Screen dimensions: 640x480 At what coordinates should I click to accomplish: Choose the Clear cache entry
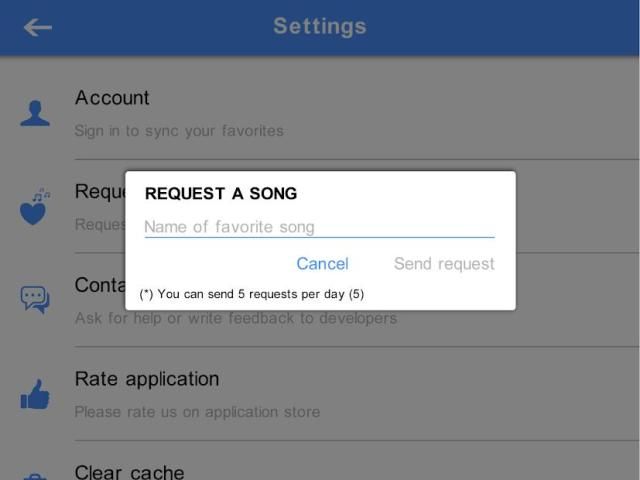(129, 471)
